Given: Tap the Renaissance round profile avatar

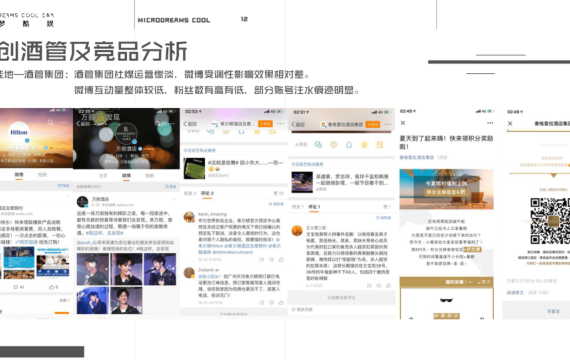Looking at the screenshot, I should 126,132.
